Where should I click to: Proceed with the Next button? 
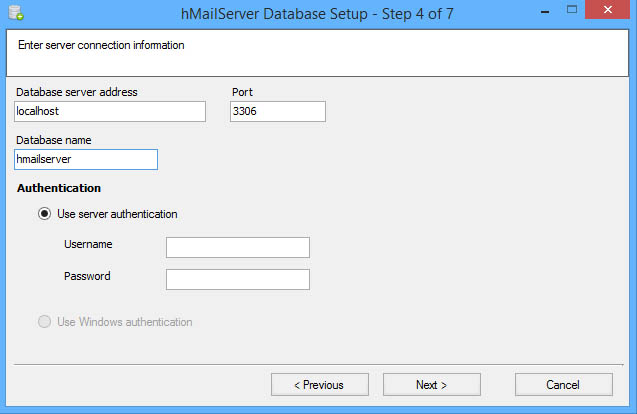point(431,384)
